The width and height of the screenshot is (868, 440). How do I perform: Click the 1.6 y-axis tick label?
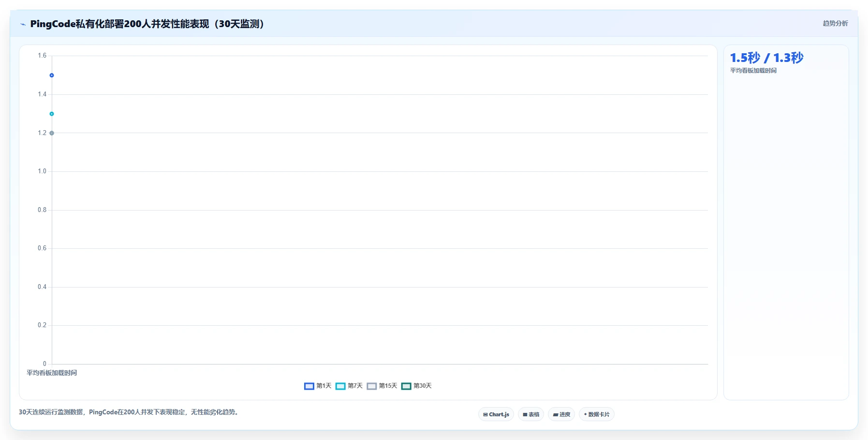pos(42,56)
